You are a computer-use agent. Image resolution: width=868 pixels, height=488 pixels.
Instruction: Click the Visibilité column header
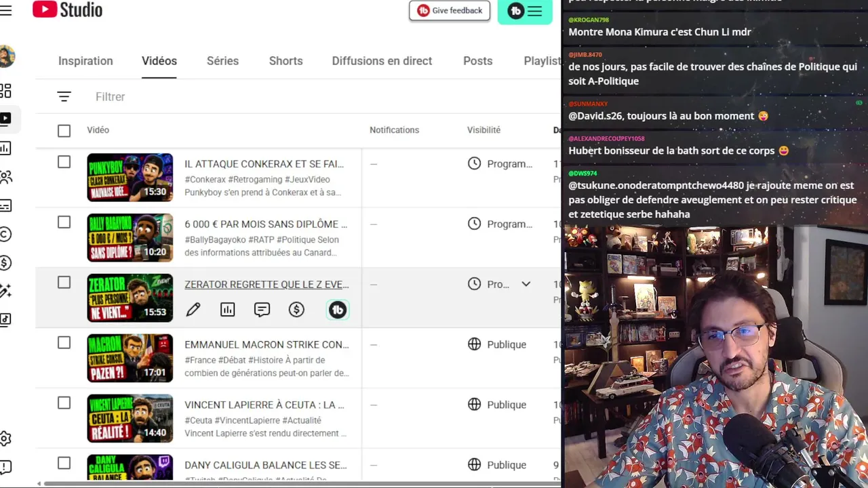[484, 130]
